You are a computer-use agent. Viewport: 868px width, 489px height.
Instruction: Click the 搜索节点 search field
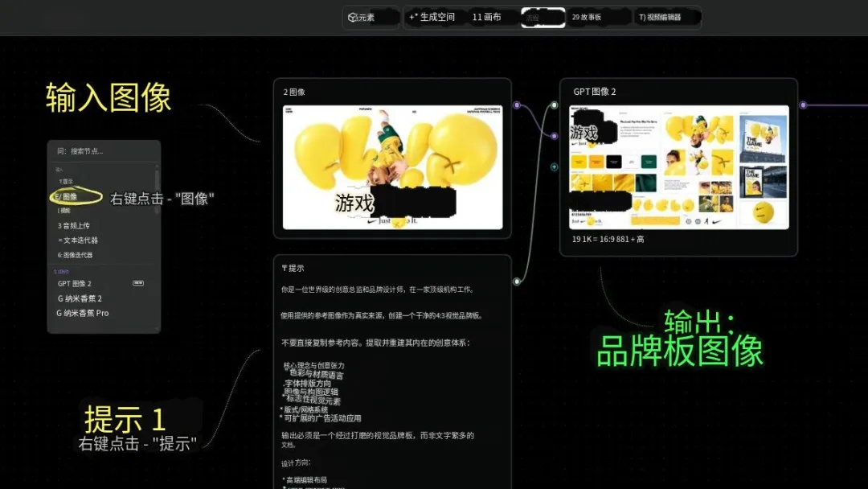pos(104,151)
